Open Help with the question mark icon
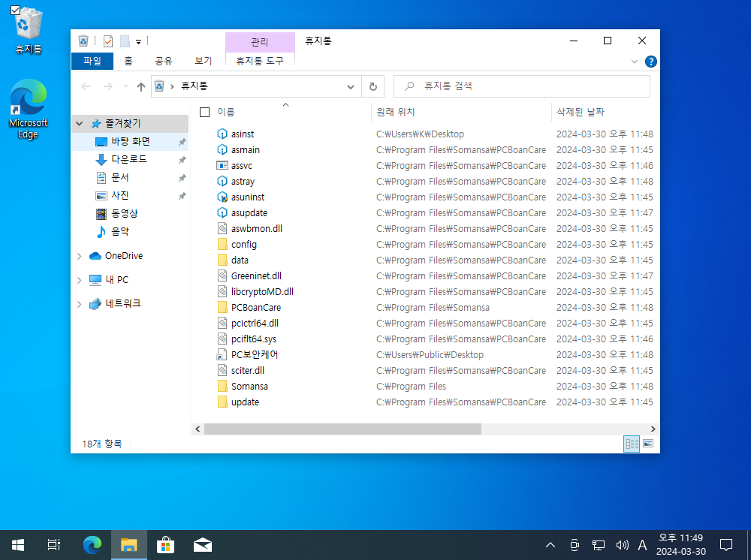The image size is (751, 560). (651, 62)
